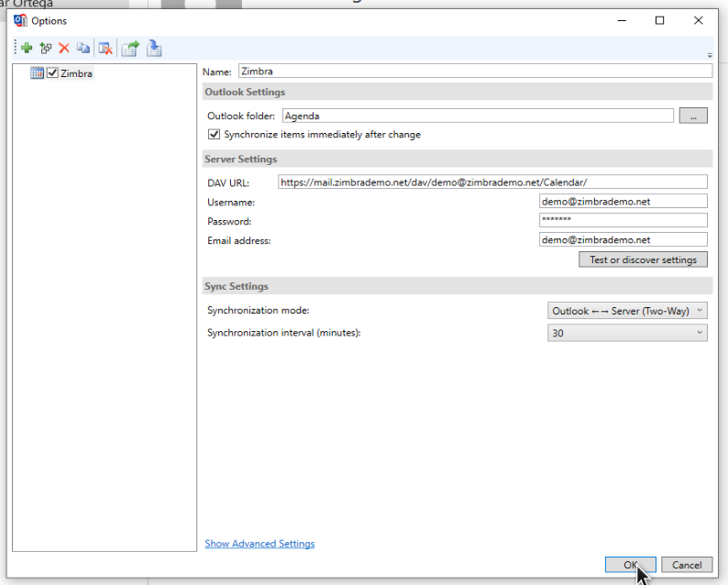Maximize the Options window
728x585 pixels.
659,20
